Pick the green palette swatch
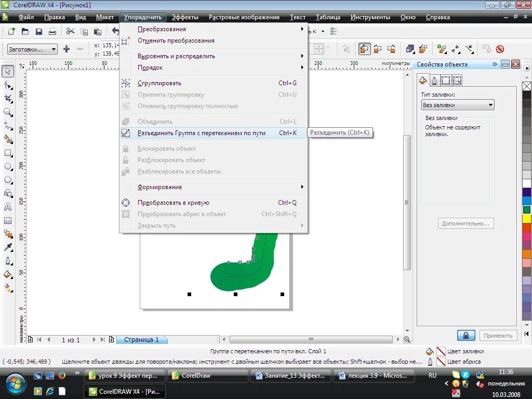 527,210
